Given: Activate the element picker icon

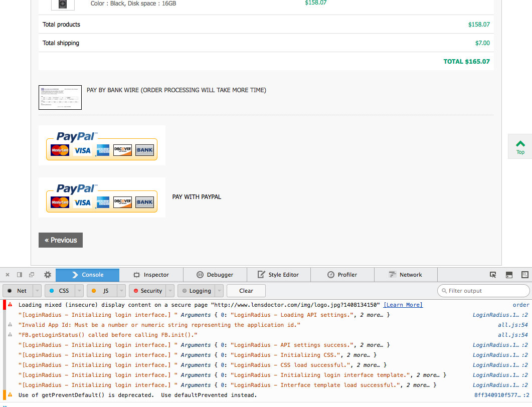Looking at the screenshot, I should (x=493, y=275).
